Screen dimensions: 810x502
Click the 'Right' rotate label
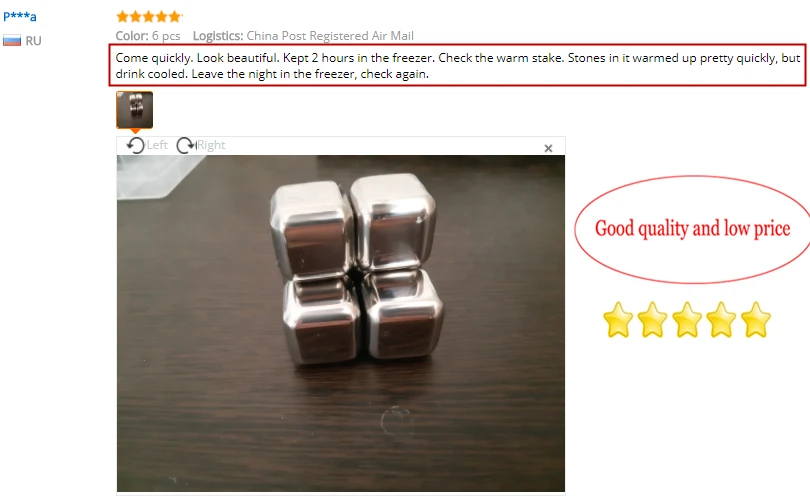click(211, 145)
